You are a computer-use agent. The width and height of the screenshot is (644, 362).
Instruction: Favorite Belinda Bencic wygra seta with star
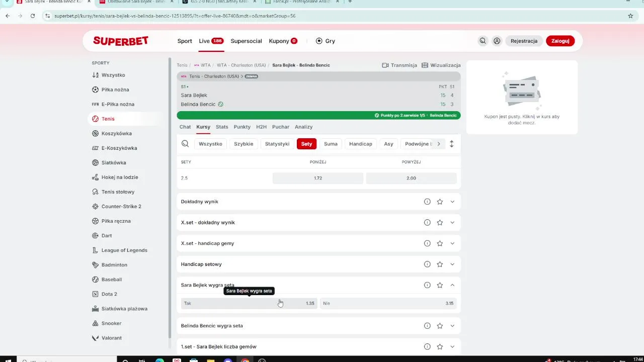pos(440,326)
